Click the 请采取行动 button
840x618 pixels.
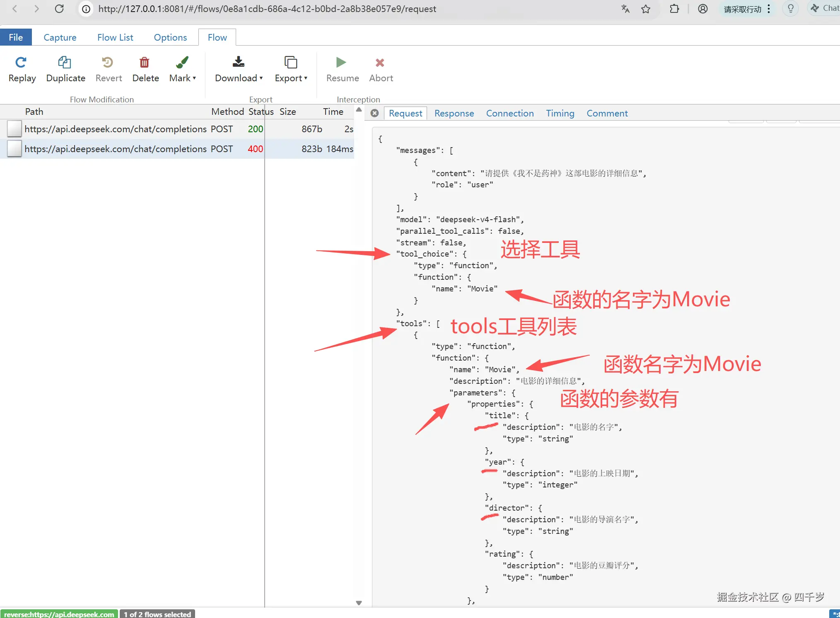[746, 9]
